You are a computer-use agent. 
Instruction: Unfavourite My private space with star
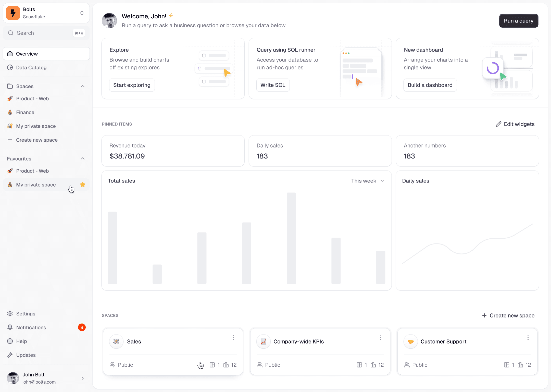coord(83,185)
